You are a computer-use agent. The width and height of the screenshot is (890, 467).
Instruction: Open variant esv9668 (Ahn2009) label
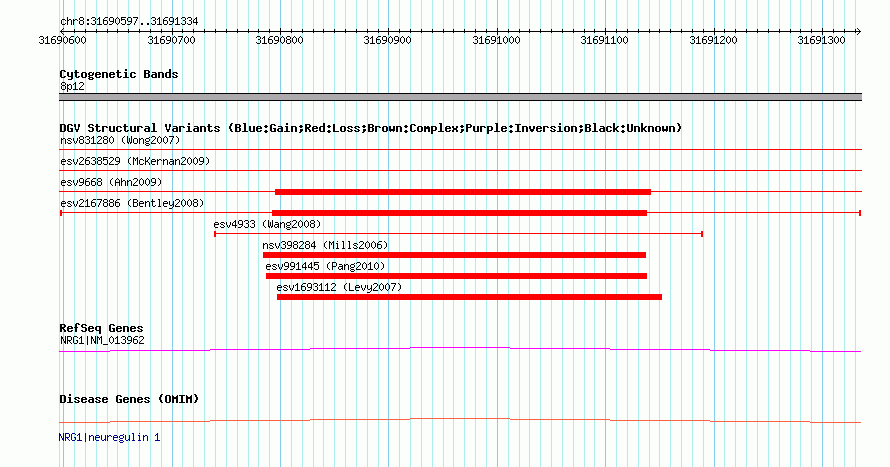111,182
